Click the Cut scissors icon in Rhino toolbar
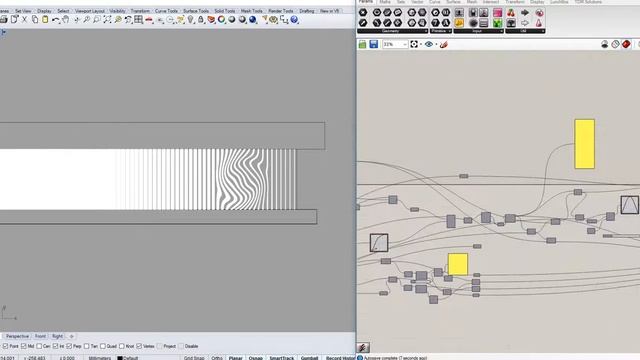Viewport: 640px width, 360px height. coord(24,19)
